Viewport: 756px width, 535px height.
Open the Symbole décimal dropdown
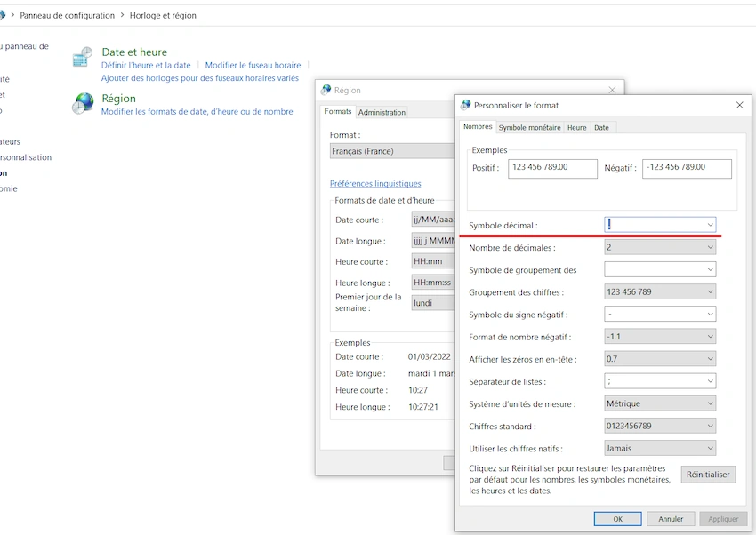pyautogui.click(x=660, y=225)
